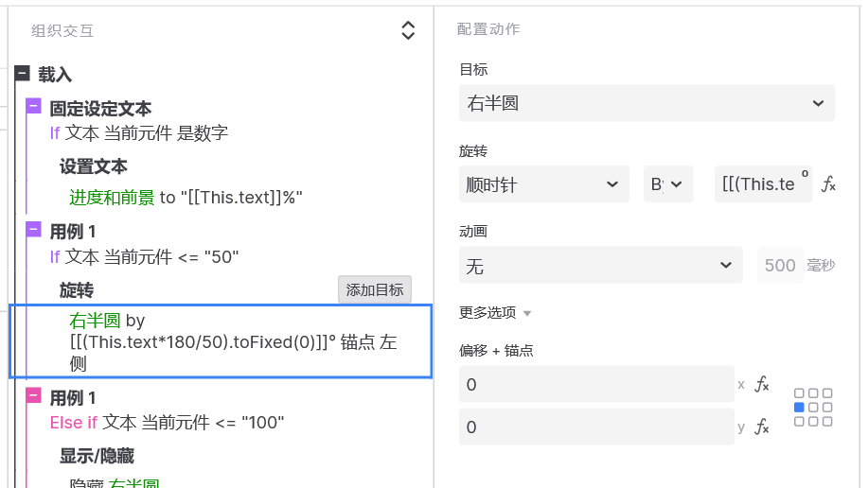
Task: Select the center anchor point
Action: [813, 408]
